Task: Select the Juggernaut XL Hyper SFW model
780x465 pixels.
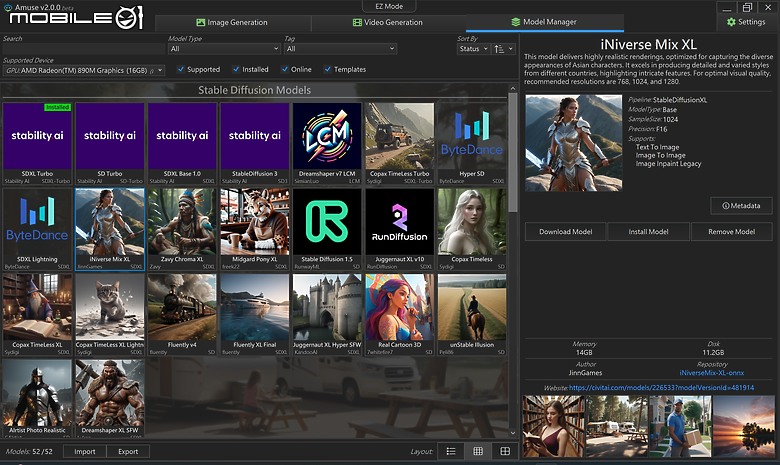Action: pos(327,315)
